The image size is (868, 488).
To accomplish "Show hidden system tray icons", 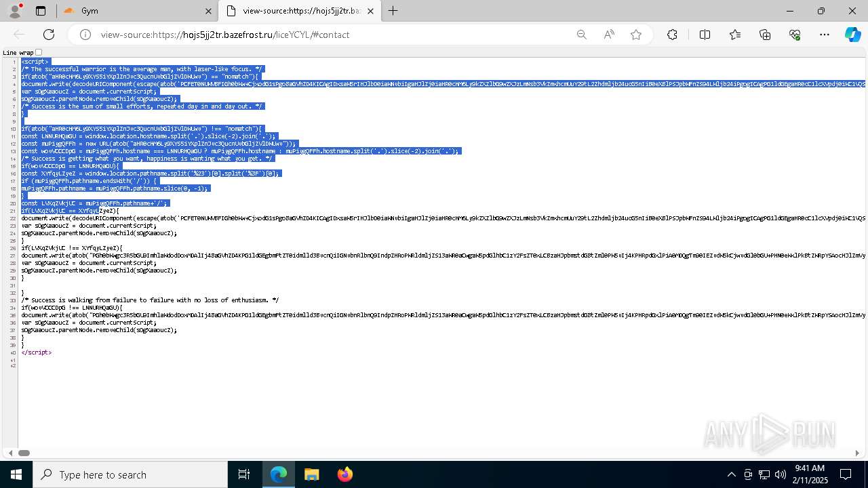I will coord(731,474).
